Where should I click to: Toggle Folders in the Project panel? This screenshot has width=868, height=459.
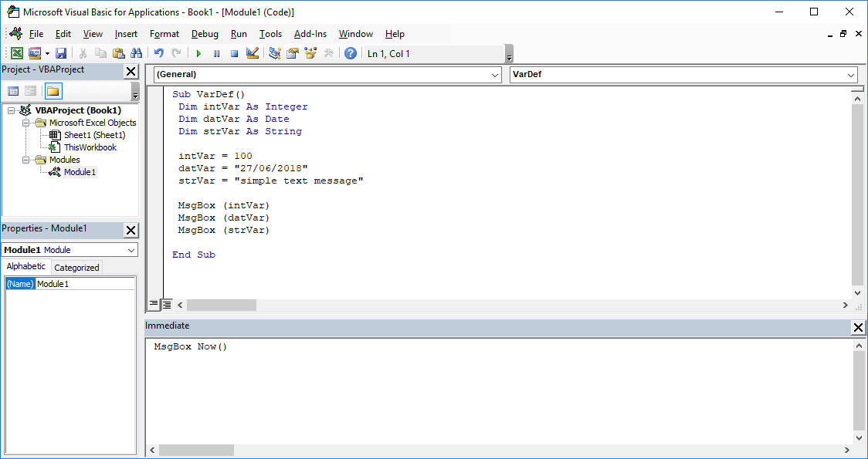[x=53, y=91]
